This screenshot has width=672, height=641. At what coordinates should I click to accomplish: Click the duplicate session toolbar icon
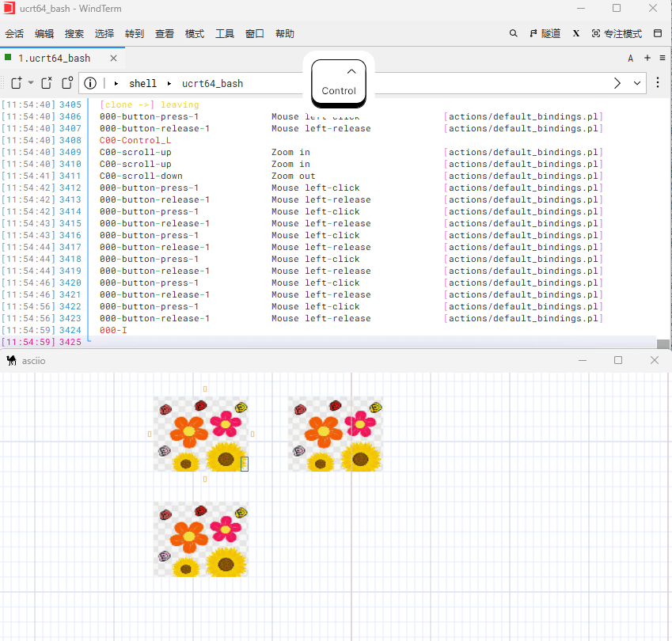click(67, 83)
